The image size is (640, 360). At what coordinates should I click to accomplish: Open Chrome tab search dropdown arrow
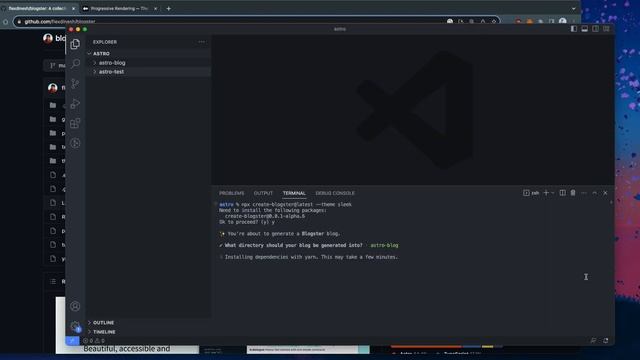(573, 8)
